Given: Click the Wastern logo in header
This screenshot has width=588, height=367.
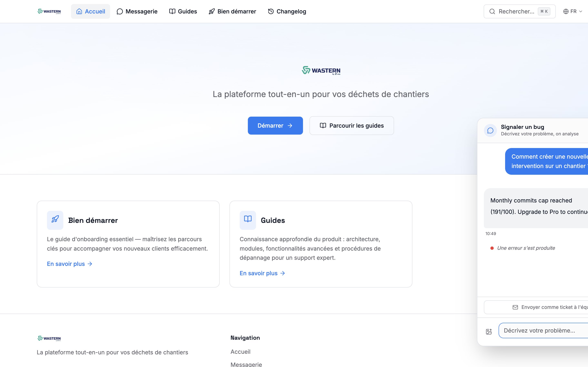Looking at the screenshot, I should point(49,11).
